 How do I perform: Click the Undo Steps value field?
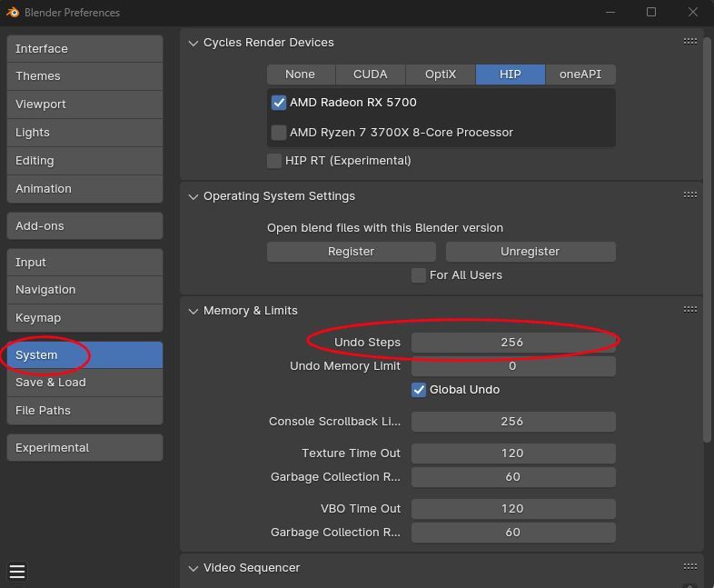(x=513, y=343)
